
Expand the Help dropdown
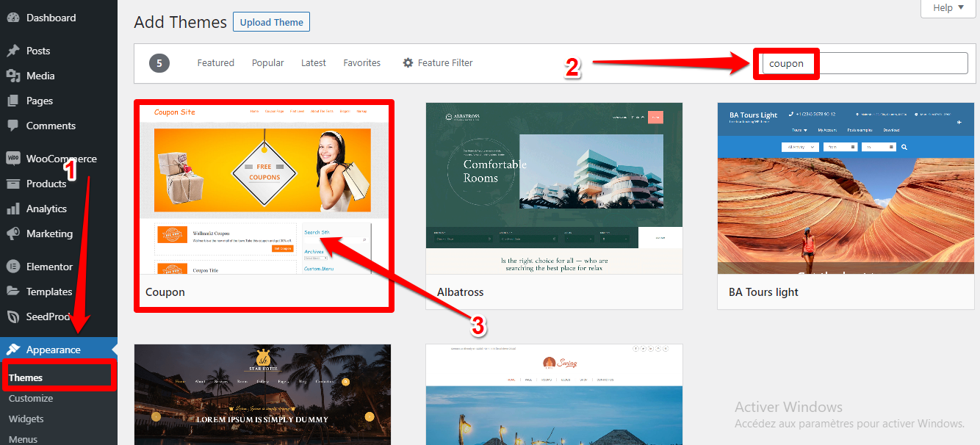point(947,8)
